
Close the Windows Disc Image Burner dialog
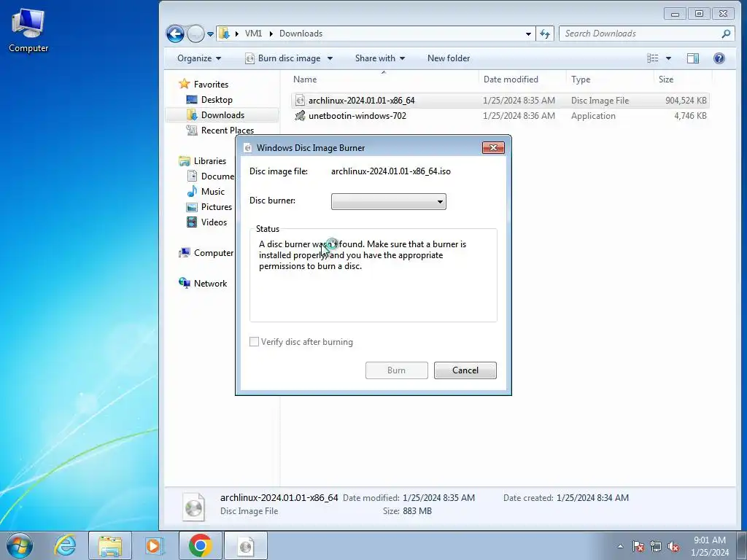point(493,147)
